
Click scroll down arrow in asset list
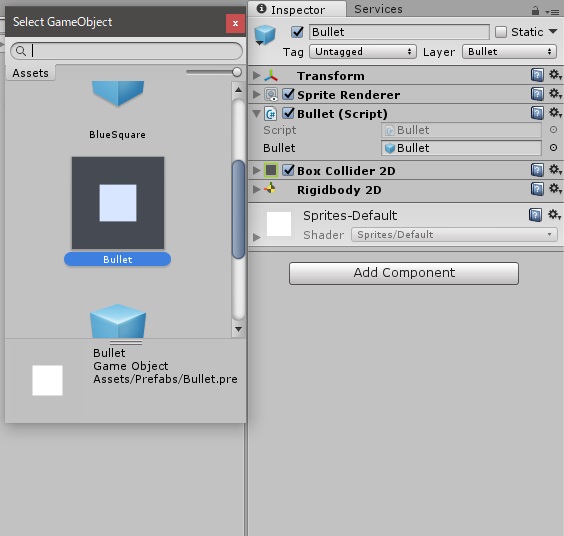pyautogui.click(x=238, y=329)
